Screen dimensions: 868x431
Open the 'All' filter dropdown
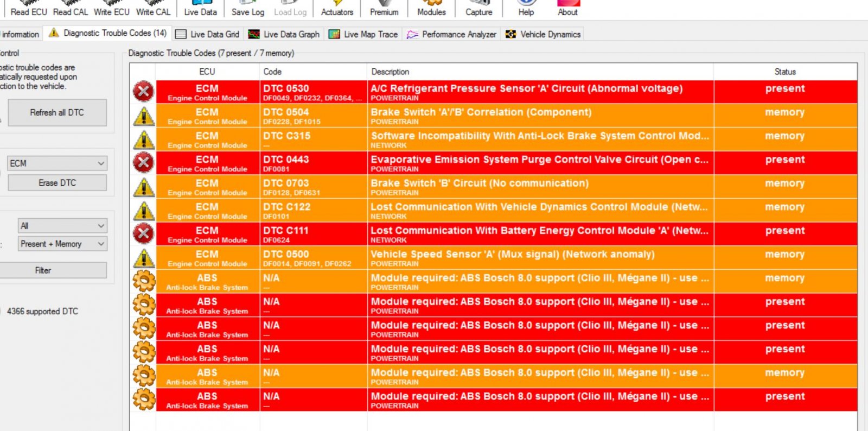tap(62, 226)
